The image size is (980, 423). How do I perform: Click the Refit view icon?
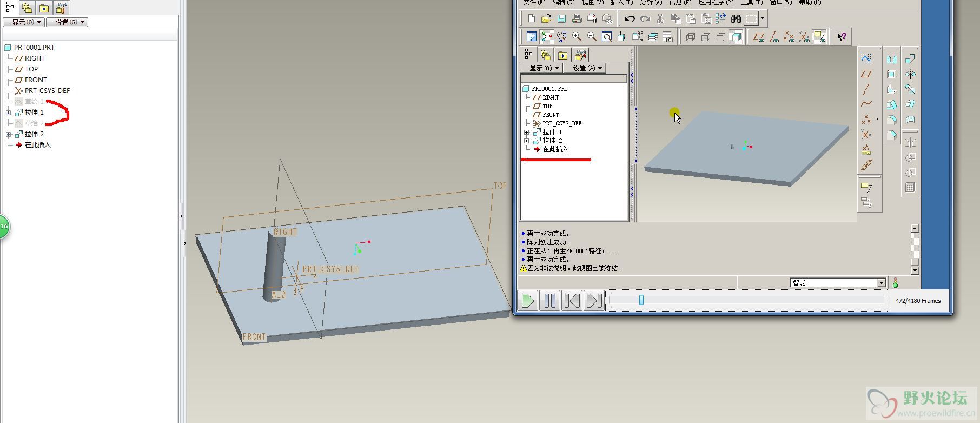(x=607, y=37)
